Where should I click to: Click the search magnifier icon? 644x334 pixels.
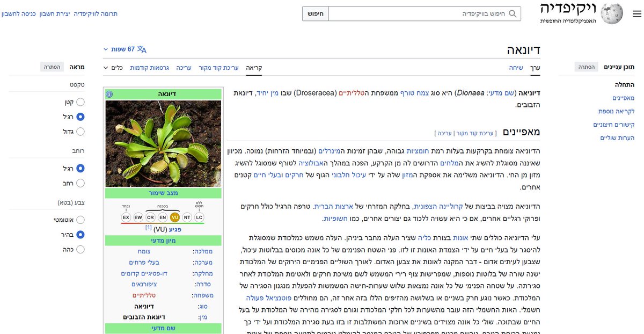tap(513, 13)
